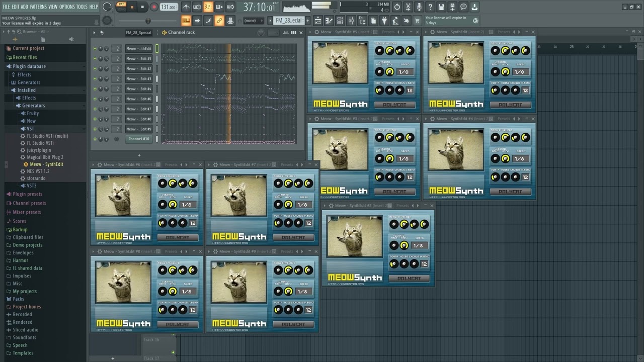Image resolution: width=644 pixels, height=362 pixels.
Task: Select Meow - SynthEdit plugin in browser
Action: pos(46,164)
